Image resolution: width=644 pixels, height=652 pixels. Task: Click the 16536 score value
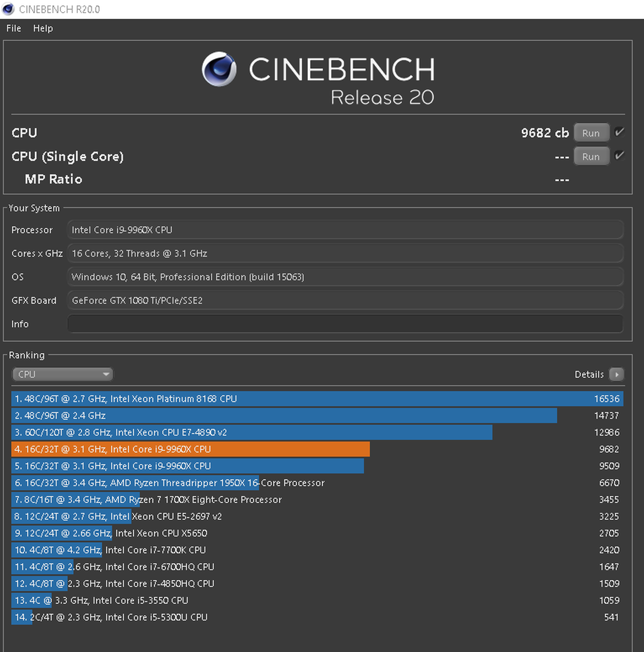607,399
